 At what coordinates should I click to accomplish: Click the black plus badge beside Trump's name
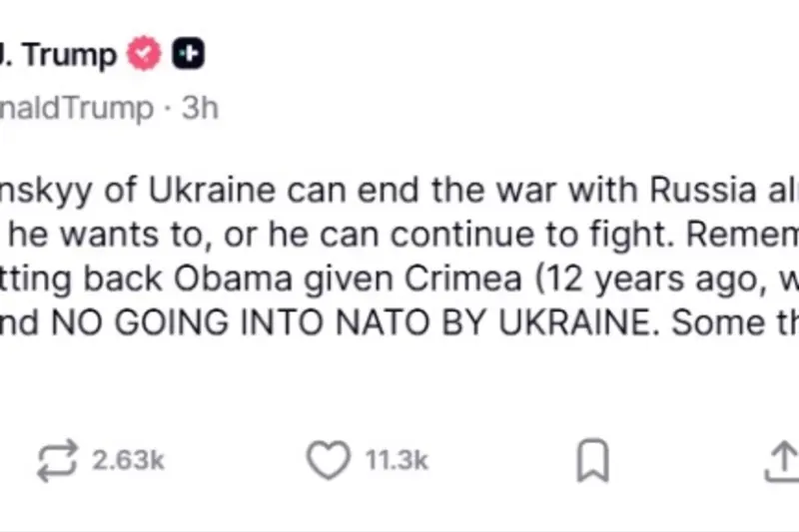[188, 53]
